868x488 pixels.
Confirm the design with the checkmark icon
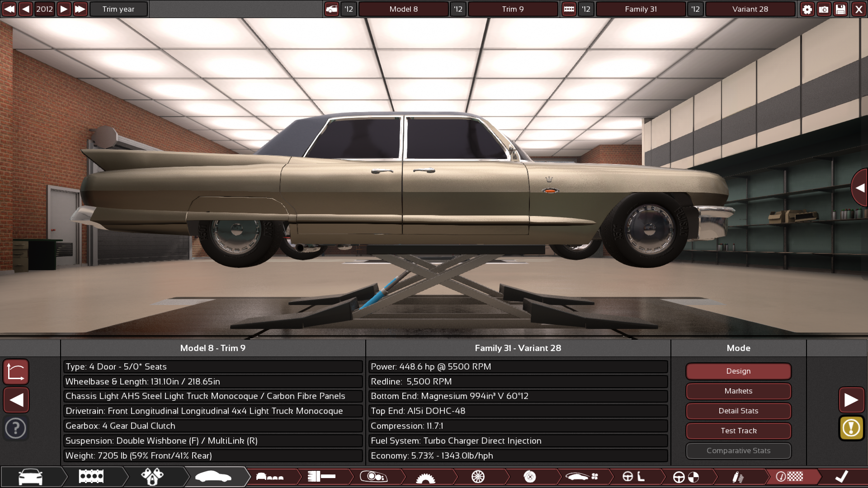coord(841,476)
